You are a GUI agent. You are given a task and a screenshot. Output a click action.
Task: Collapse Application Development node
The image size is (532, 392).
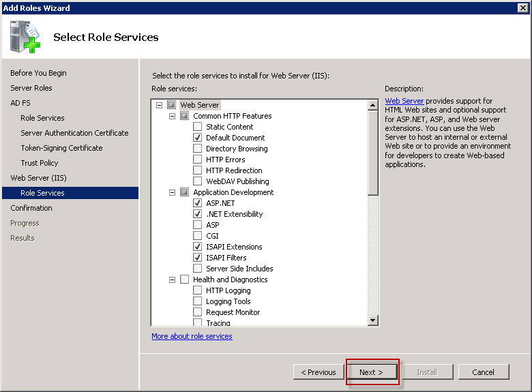(x=172, y=193)
